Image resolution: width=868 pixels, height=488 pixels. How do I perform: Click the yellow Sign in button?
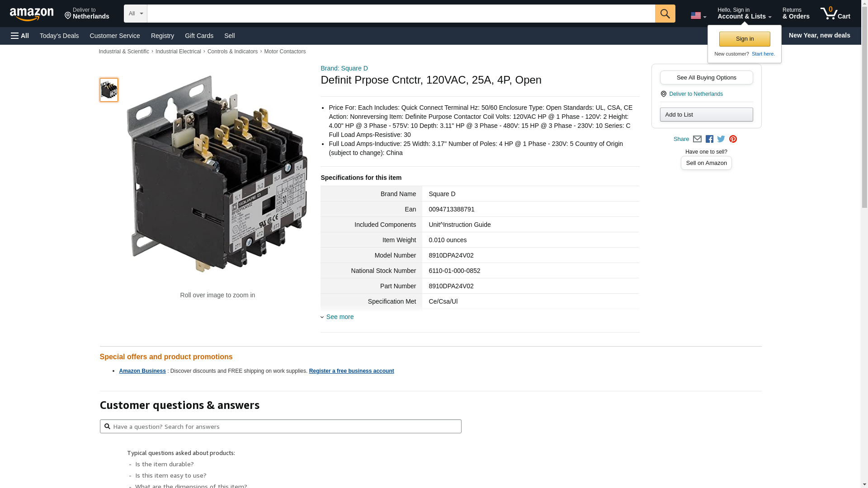click(745, 39)
